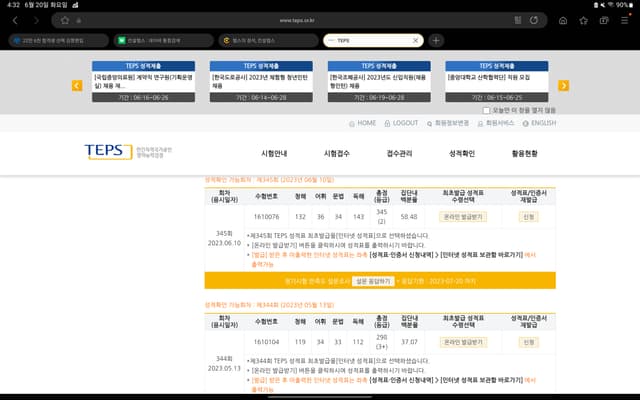Open 성적표·인증서 신청내역 link in 344회 row
The width and height of the screenshot is (640, 400).
[401, 380]
